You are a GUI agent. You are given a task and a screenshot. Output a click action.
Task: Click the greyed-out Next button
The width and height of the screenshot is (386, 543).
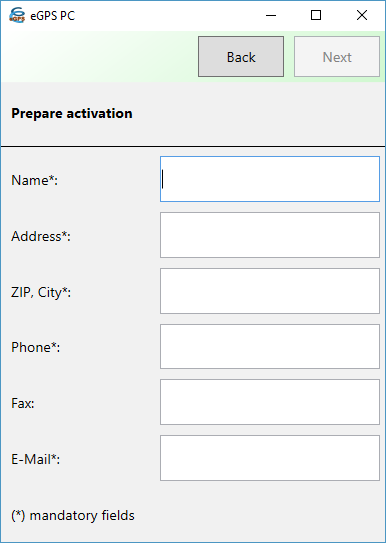click(337, 56)
